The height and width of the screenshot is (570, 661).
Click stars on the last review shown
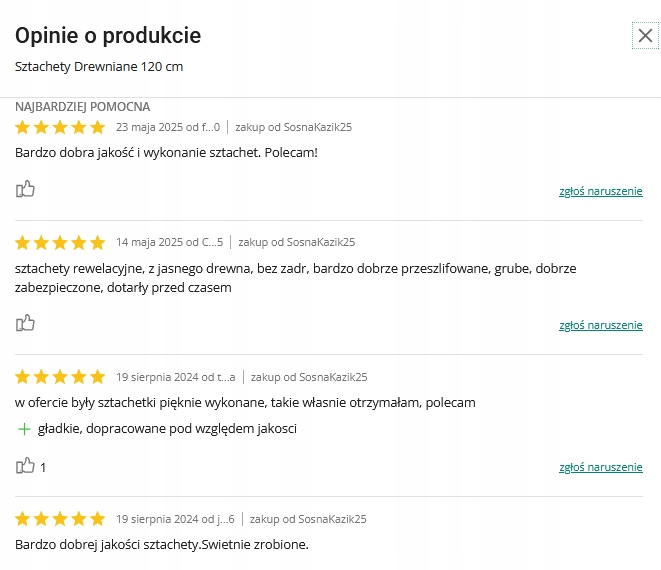pyautogui.click(x=60, y=519)
